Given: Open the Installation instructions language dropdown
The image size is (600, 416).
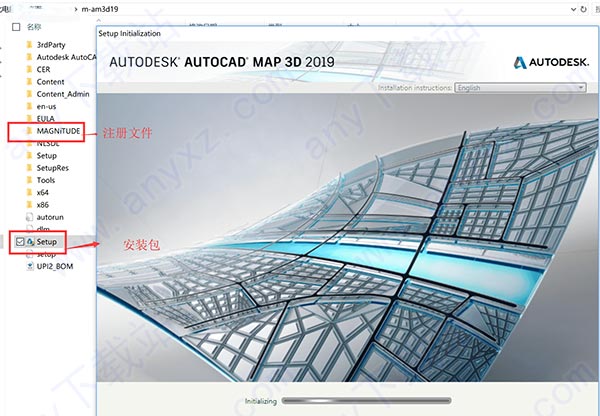Looking at the screenshot, I should pyautogui.click(x=520, y=88).
